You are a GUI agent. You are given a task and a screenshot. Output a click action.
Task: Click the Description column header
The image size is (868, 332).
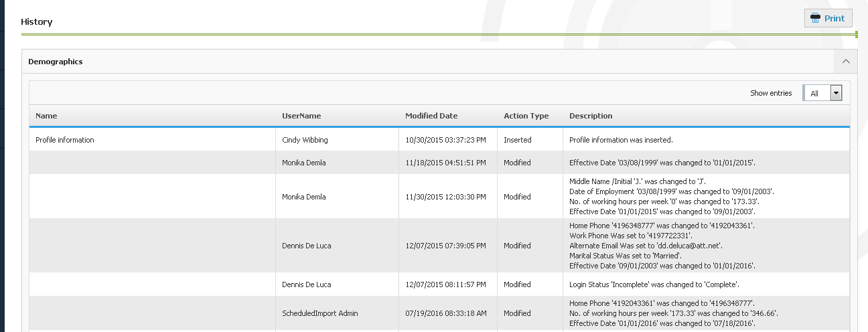[x=591, y=116]
